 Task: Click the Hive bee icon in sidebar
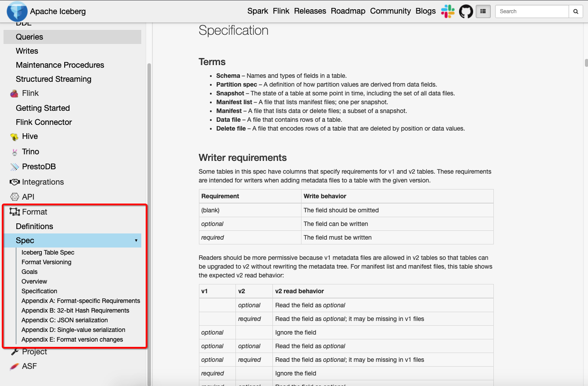coord(15,137)
